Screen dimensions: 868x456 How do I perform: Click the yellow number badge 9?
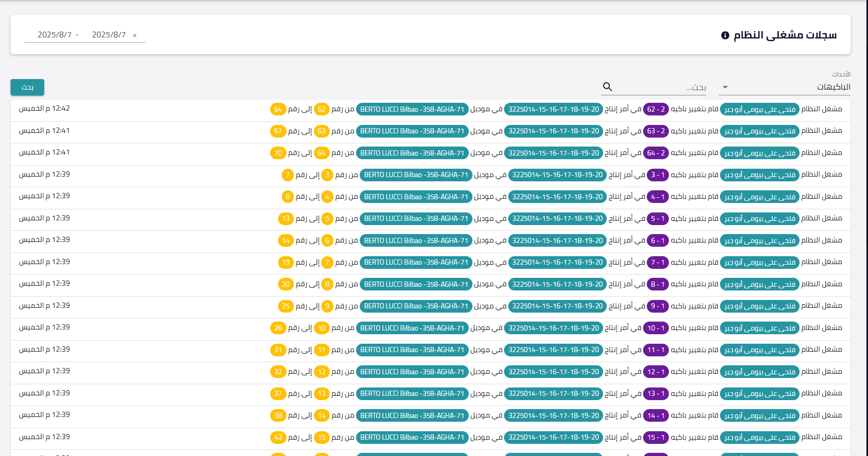(x=327, y=306)
